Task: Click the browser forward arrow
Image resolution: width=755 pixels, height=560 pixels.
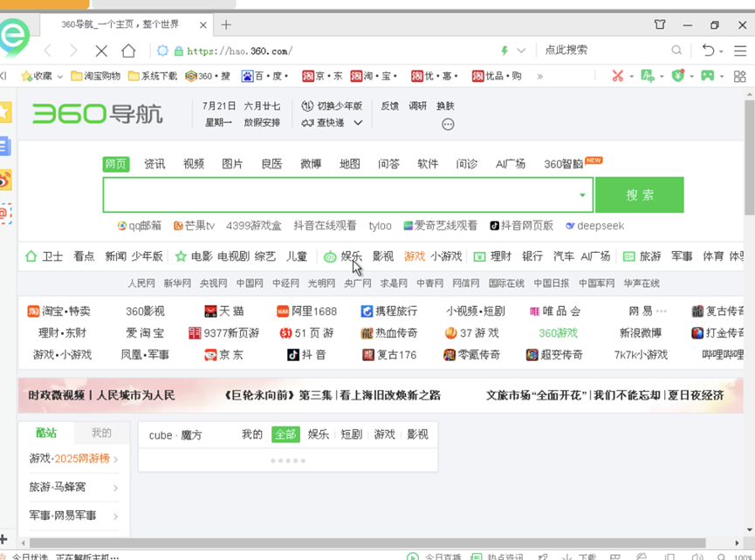Action: pyautogui.click(x=73, y=51)
